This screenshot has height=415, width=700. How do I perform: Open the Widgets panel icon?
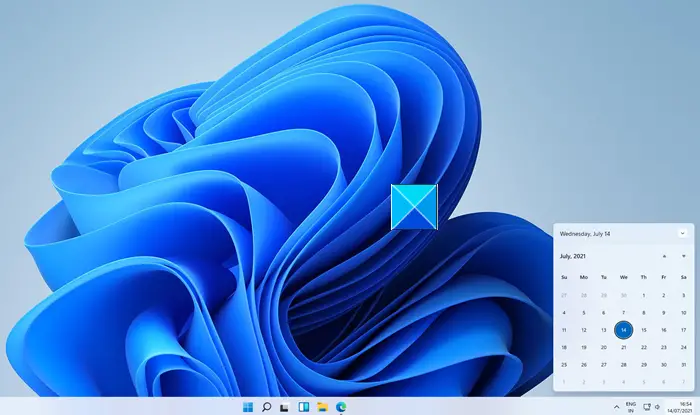point(304,407)
